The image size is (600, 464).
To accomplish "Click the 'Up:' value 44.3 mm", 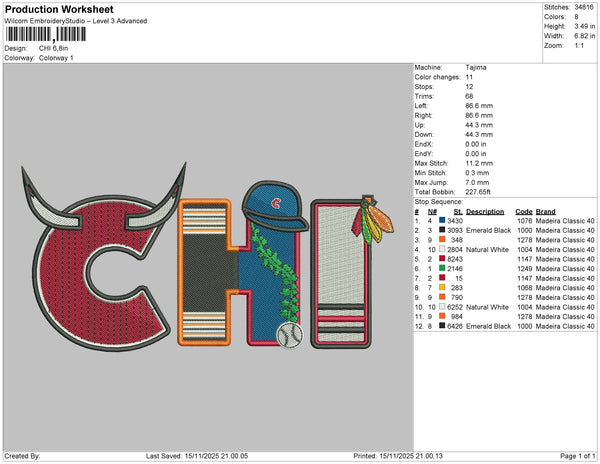I will tap(479, 125).
